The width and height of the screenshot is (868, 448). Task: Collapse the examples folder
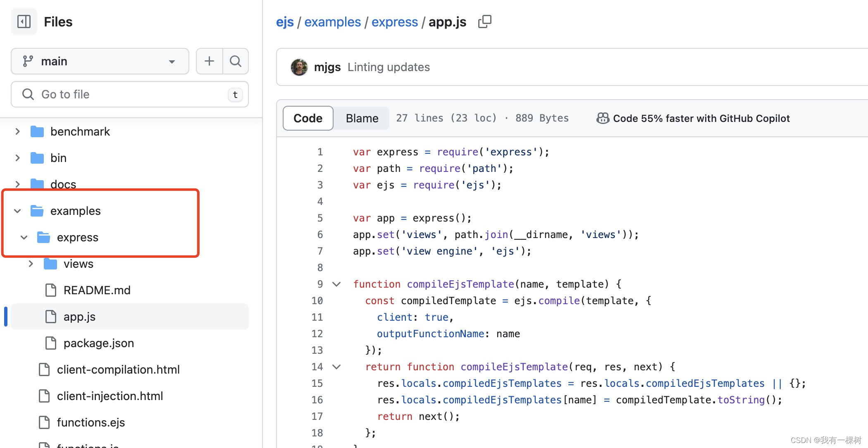pyautogui.click(x=17, y=211)
